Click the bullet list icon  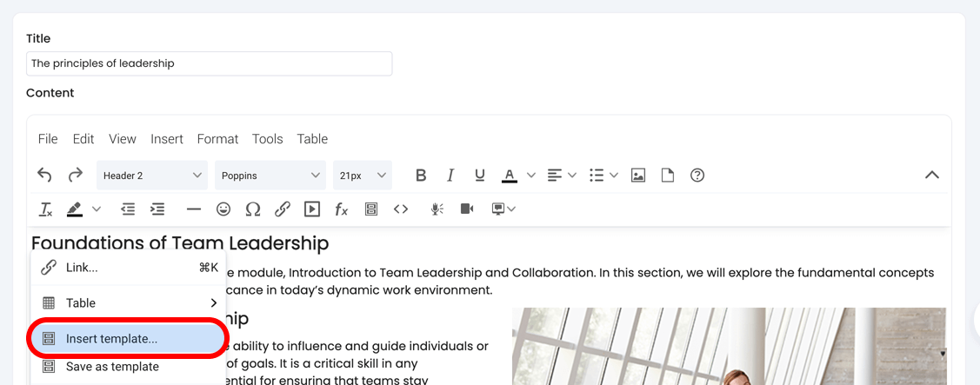[597, 176]
